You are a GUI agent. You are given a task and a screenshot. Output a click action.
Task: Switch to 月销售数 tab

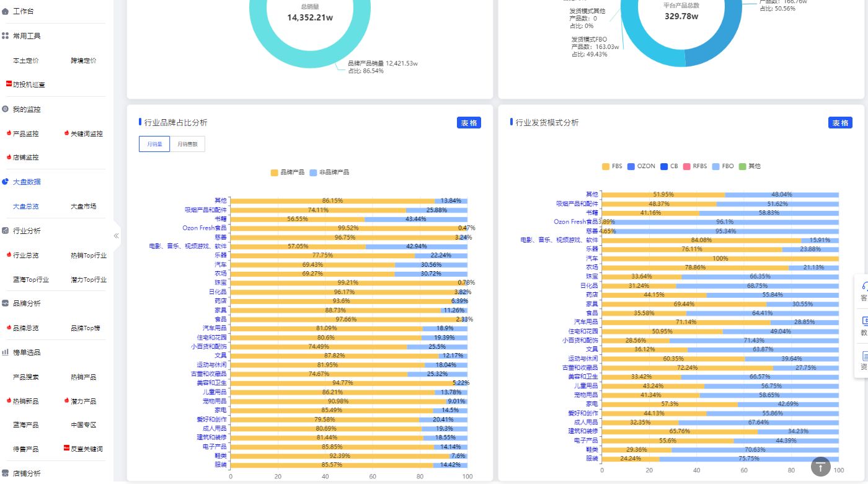(187, 144)
